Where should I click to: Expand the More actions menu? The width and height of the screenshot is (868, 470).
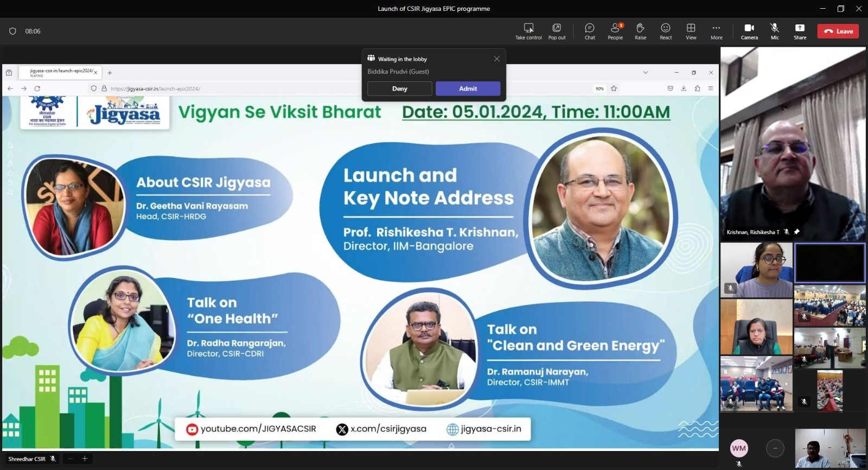[x=716, y=31]
